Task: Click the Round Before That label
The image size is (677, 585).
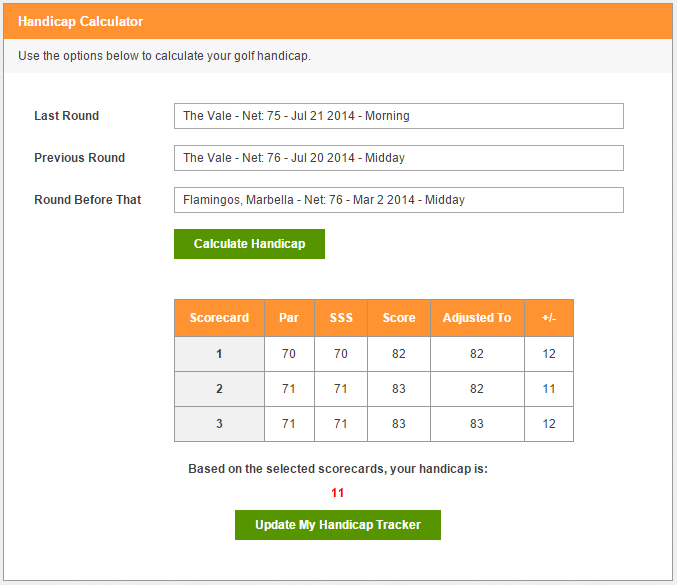Action: pos(88,200)
